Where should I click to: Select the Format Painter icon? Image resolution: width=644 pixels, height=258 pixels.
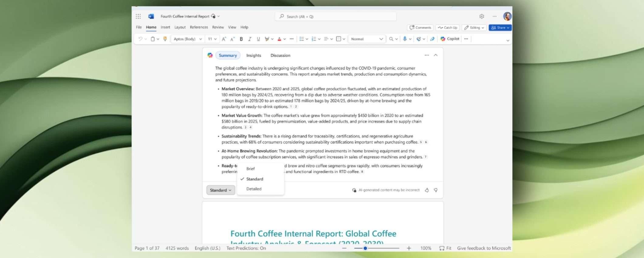(x=165, y=39)
